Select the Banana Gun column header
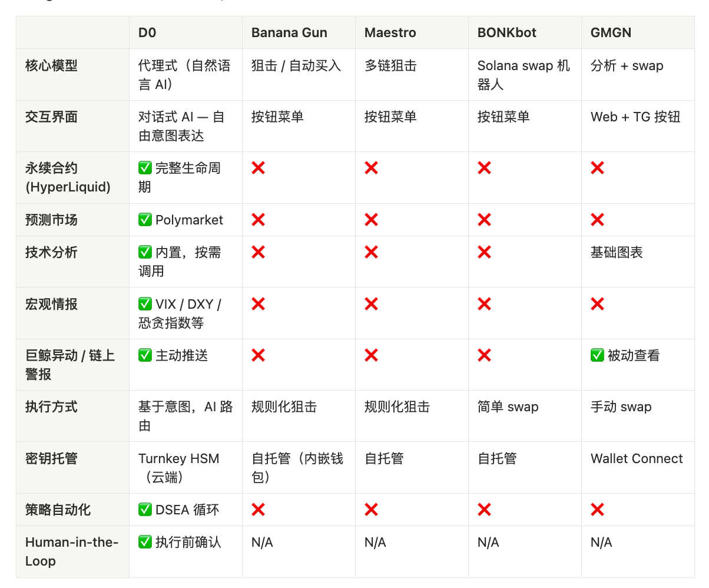Screen dimensions: 709x588 click(x=289, y=32)
